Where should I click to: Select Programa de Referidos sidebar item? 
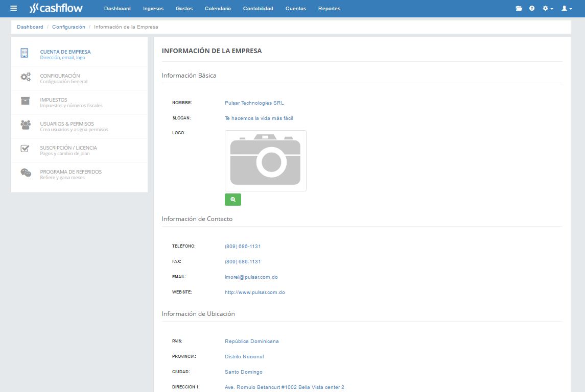click(x=79, y=175)
